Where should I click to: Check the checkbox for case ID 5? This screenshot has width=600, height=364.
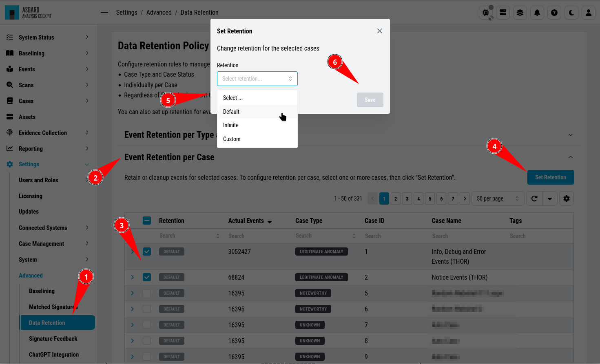click(x=147, y=293)
